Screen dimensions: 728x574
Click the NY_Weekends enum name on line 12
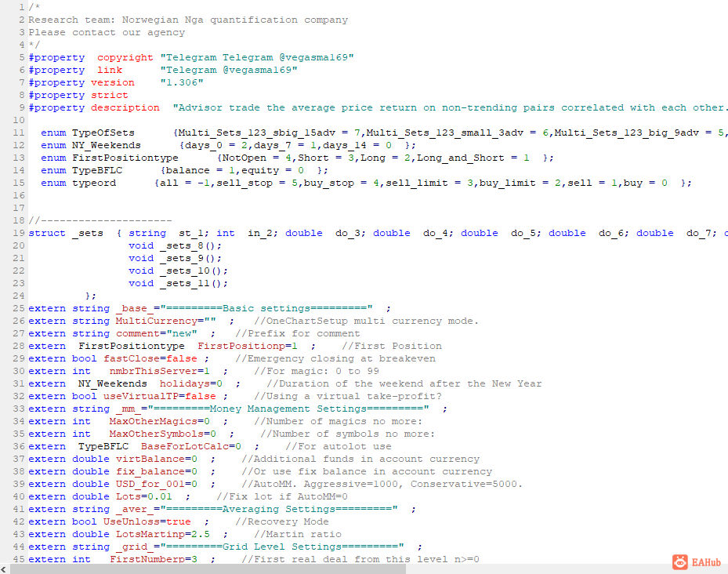[107, 145]
